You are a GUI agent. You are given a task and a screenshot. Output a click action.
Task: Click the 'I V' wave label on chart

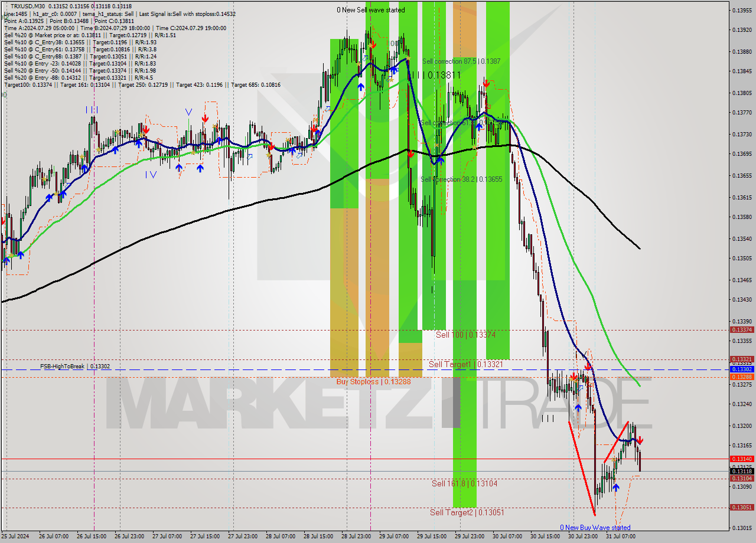tap(151, 174)
